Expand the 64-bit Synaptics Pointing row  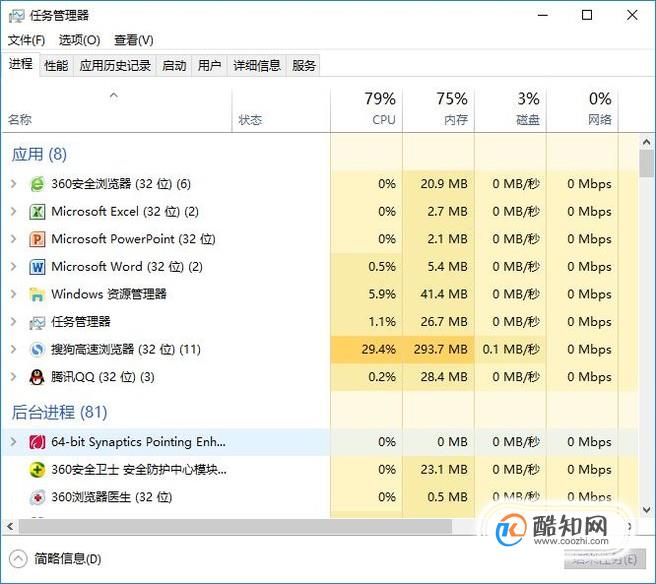point(13,442)
